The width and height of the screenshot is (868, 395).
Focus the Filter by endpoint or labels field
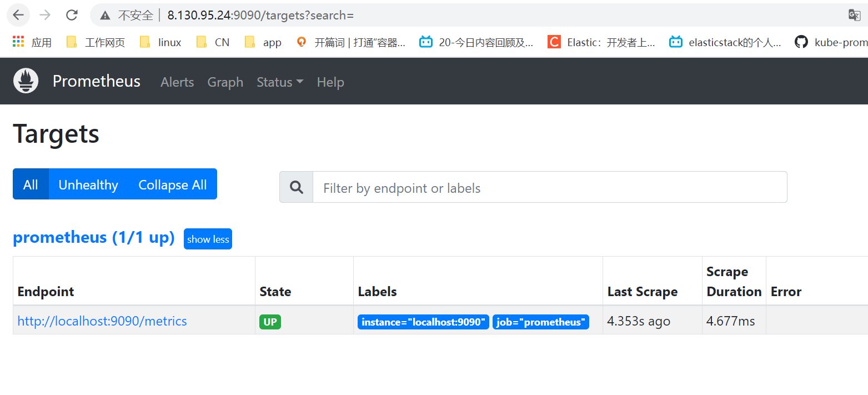coord(550,187)
